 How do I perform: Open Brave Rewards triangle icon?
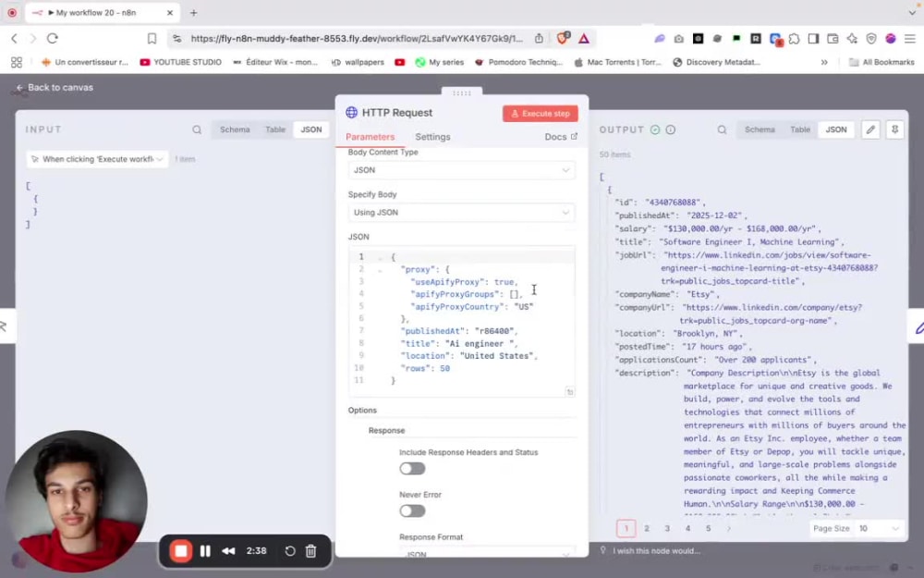coord(584,38)
